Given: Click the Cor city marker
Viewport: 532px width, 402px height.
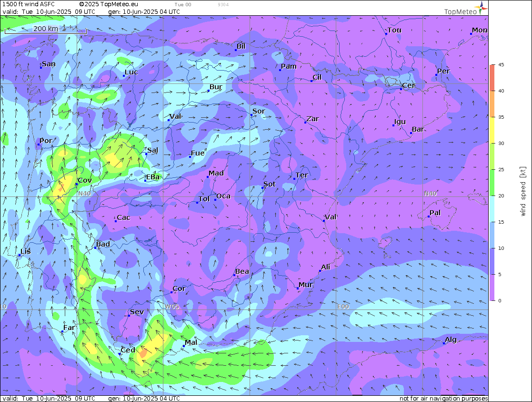Looking at the screenshot, I should [x=171, y=292].
